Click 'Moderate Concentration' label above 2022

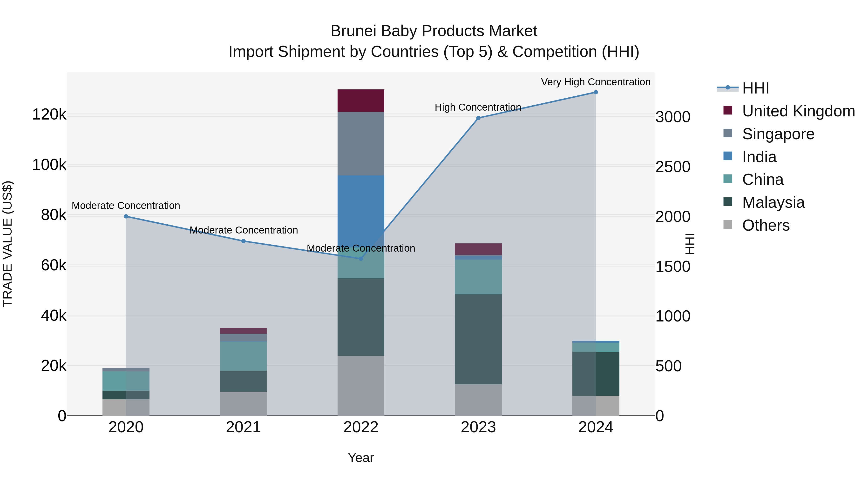pos(361,248)
